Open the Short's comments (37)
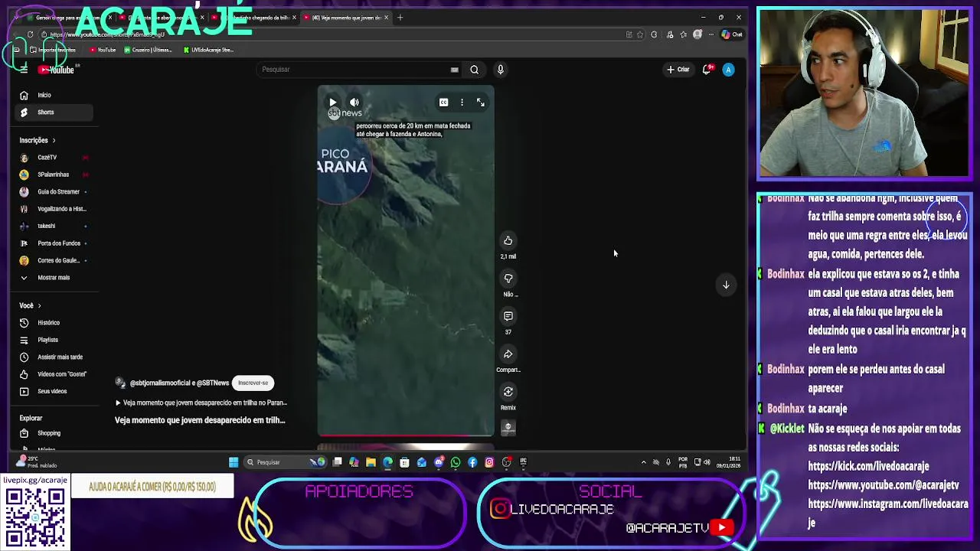The width and height of the screenshot is (980, 551). 508,316
